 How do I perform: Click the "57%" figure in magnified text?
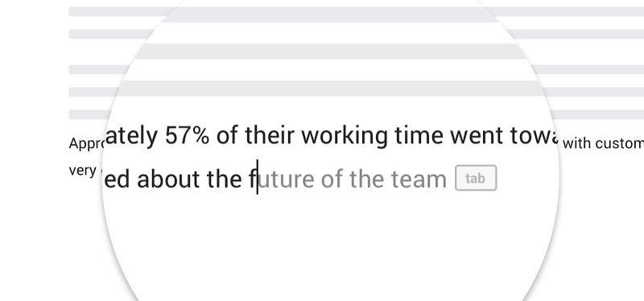[x=187, y=135]
